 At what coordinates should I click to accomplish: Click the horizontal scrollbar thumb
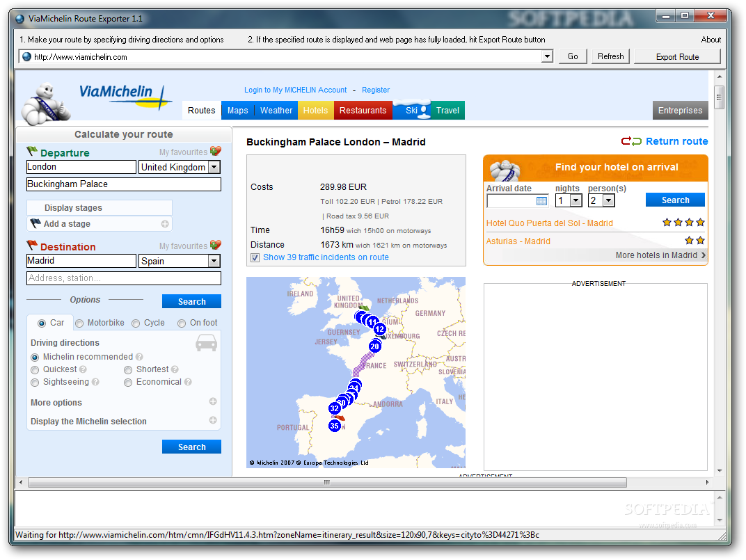[327, 483]
